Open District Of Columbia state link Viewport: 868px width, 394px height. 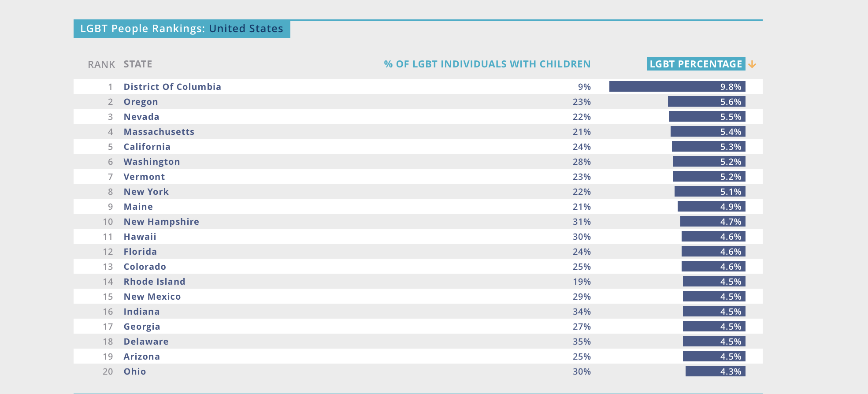coord(172,87)
